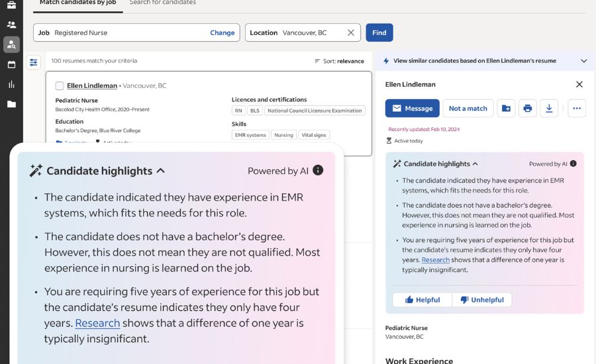Open the Research link in right panel

coord(436,260)
